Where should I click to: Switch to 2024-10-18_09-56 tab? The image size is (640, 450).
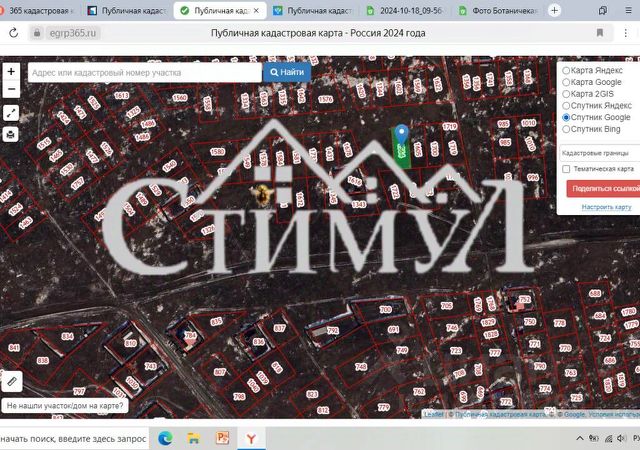click(x=405, y=11)
